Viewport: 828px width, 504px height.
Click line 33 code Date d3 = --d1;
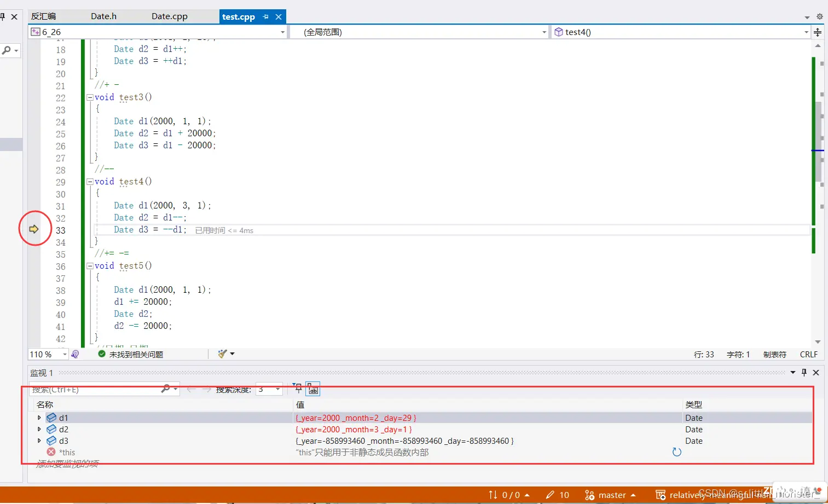coord(150,230)
